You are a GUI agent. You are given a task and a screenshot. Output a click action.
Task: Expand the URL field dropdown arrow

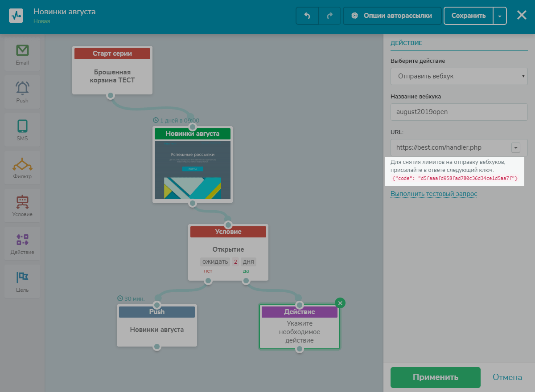pyautogui.click(x=516, y=147)
